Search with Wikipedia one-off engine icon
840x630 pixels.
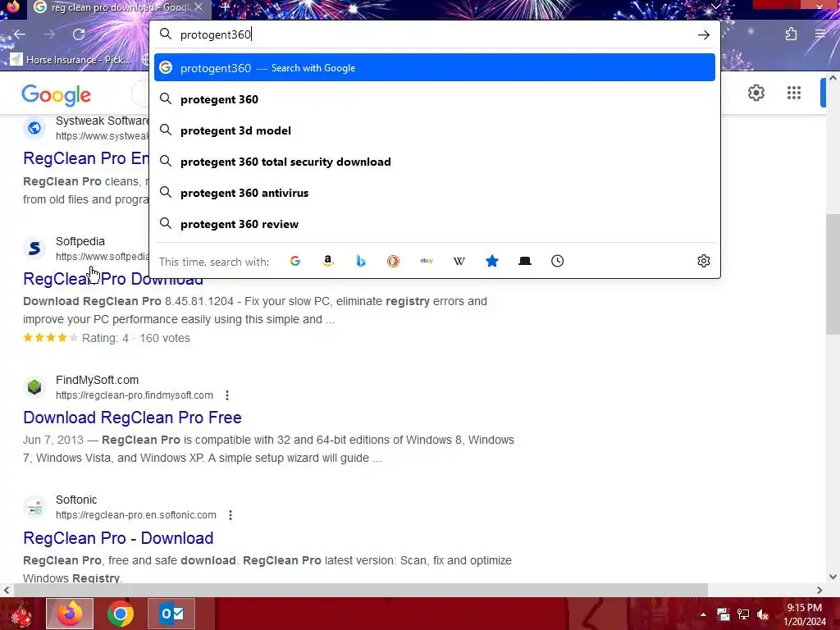[x=459, y=261]
